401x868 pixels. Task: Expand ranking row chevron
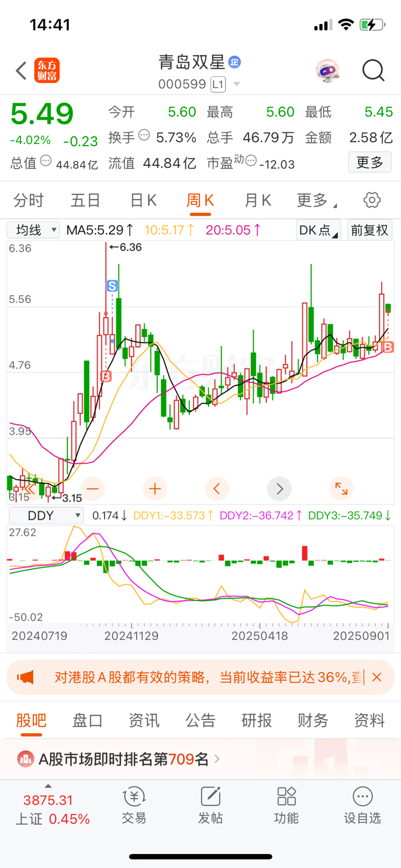(217, 759)
